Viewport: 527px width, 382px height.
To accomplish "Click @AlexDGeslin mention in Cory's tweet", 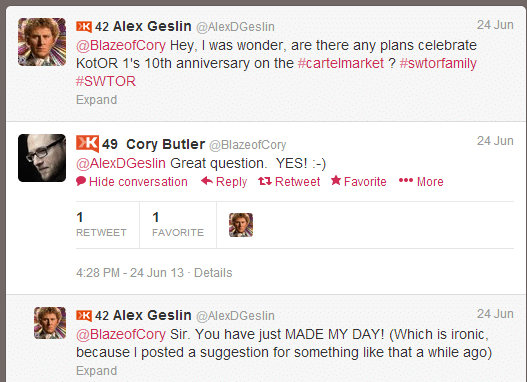I will [121, 163].
